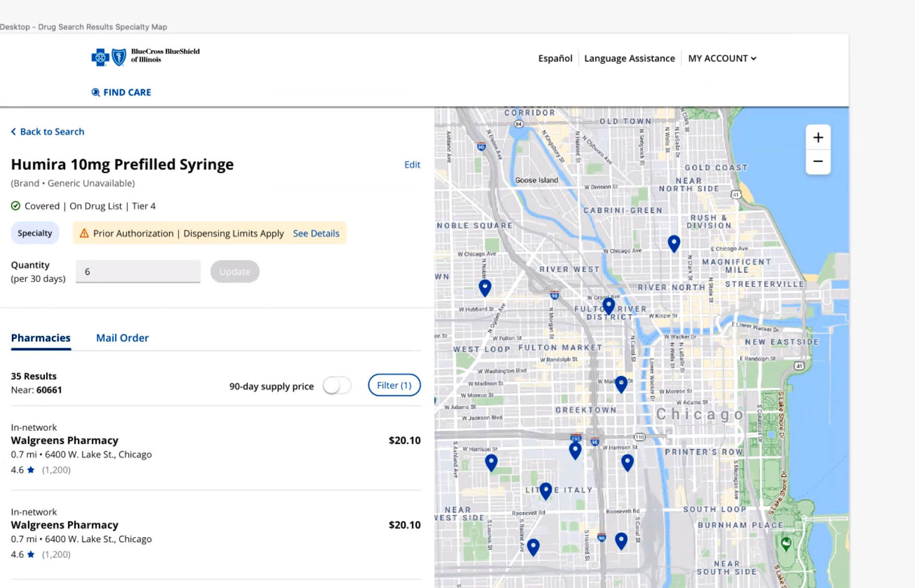
Task: Select the map pin on N Noble St near W Hubbard St
Action: [485, 287]
